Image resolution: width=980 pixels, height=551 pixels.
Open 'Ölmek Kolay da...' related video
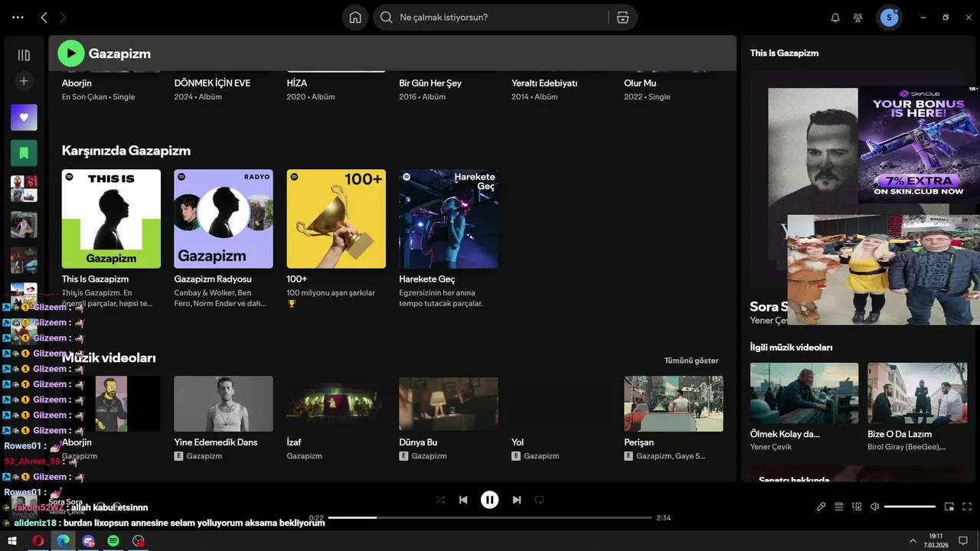804,393
